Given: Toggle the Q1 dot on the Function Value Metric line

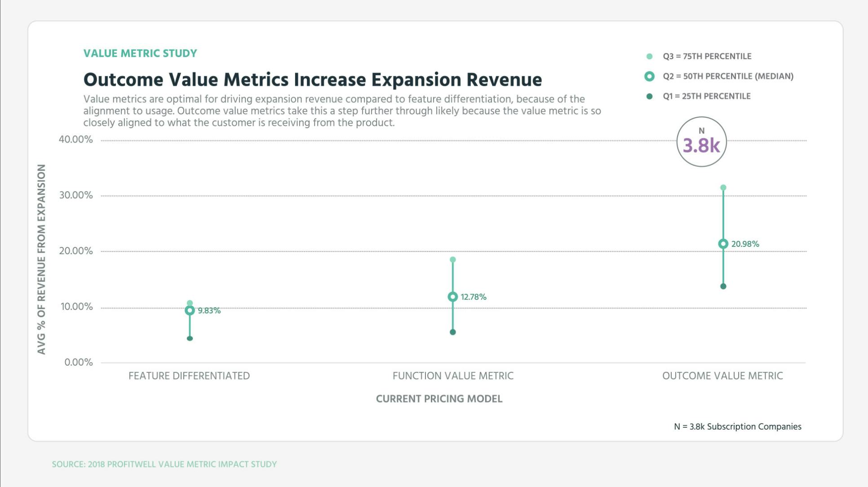Looking at the screenshot, I should click(x=452, y=331).
